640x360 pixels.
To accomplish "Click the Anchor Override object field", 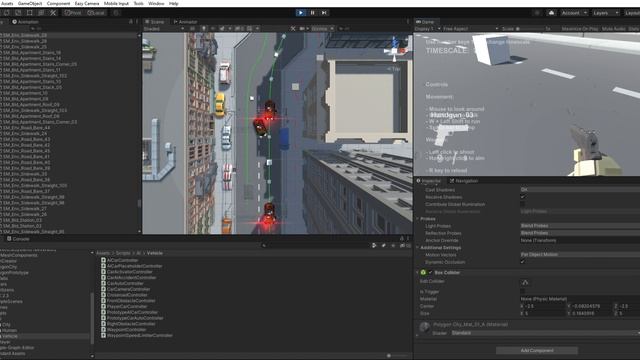I will 580,240.
